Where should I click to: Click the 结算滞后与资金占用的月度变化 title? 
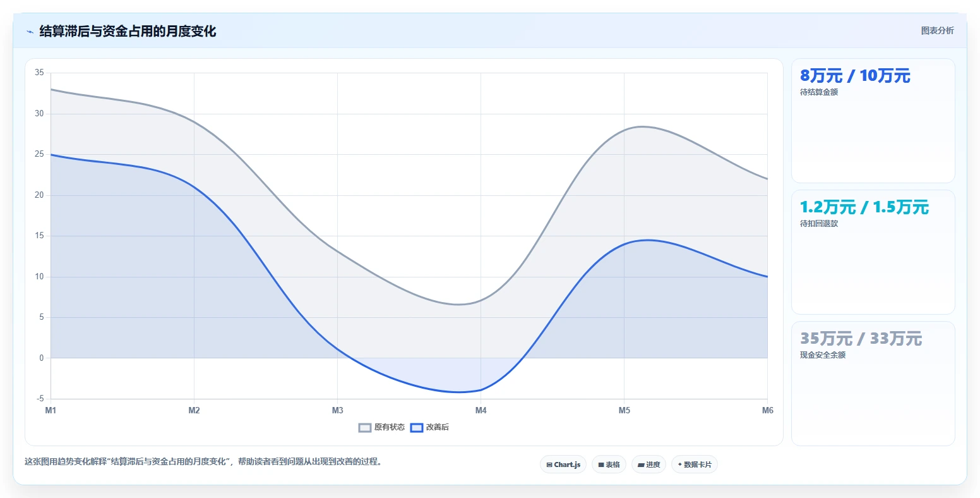pos(128,32)
